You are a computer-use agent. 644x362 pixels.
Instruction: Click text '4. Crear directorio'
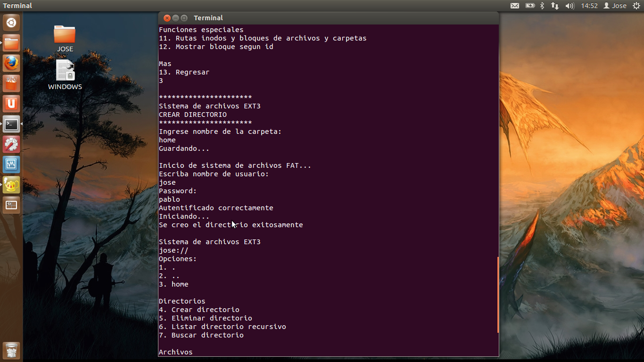(199, 310)
